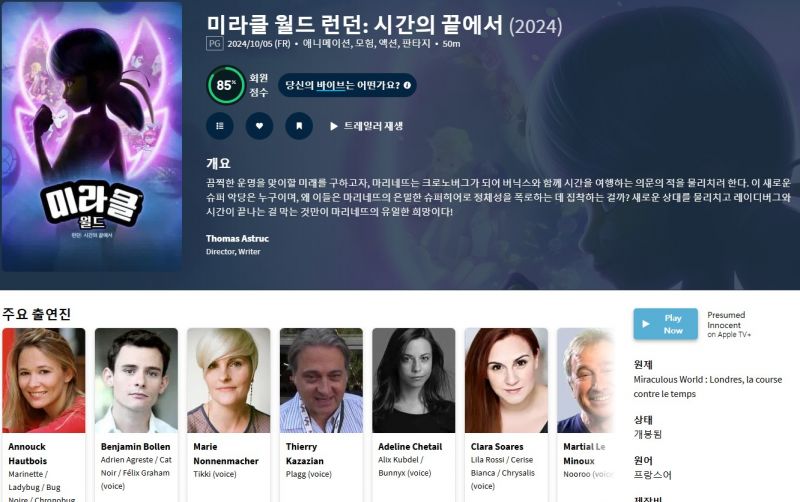Click the add to list icon
Screen dimensions: 800x502
coord(220,126)
